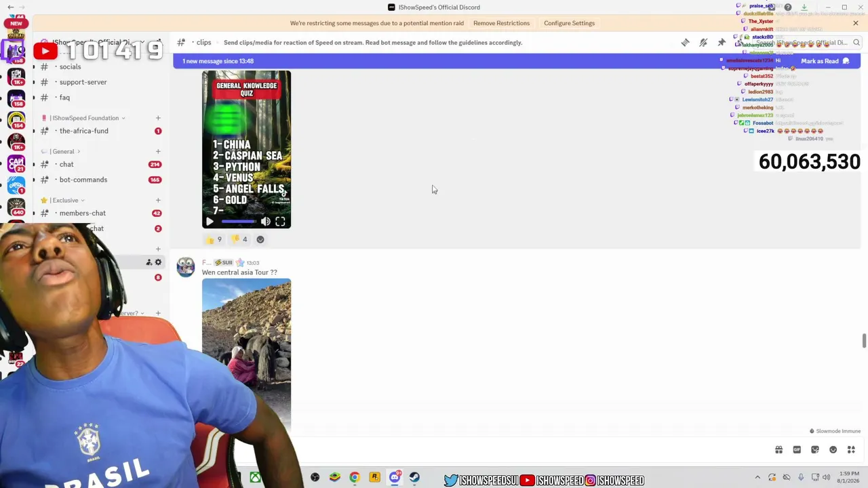868x488 pixels.
Task: Open Rockstar Games Launcher from taskbar
Action: tap(375, 478)
